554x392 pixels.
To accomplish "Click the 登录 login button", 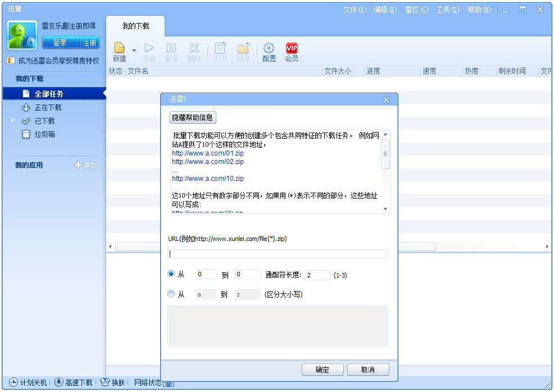I will pos(60,43).
